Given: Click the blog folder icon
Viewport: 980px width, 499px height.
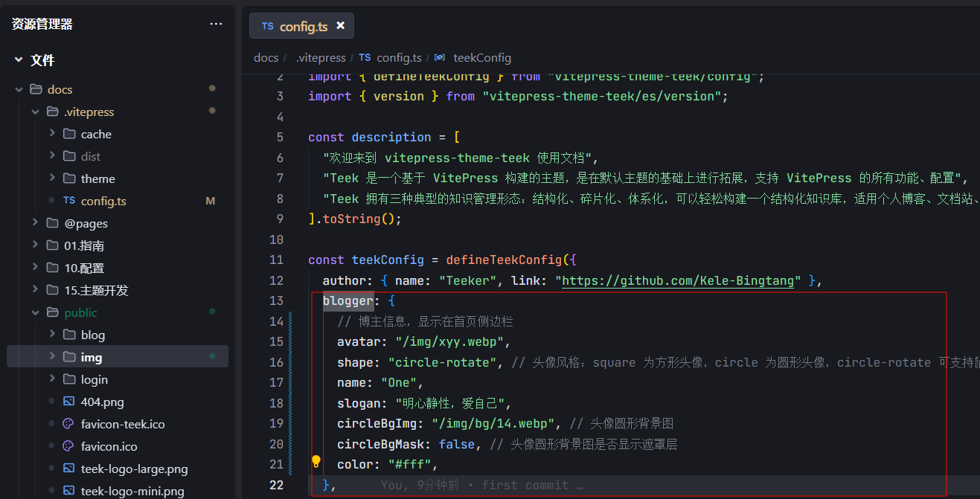Looking at the screenshot, I should (69, 335).
